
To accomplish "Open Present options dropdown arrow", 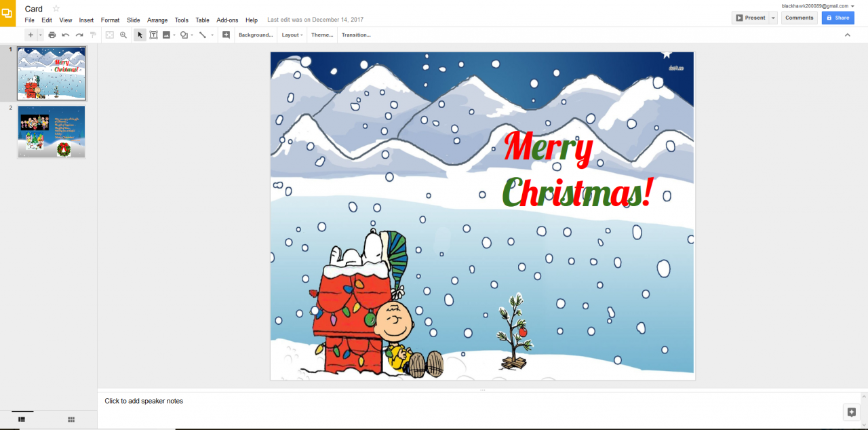I will [x=773, y=18].
